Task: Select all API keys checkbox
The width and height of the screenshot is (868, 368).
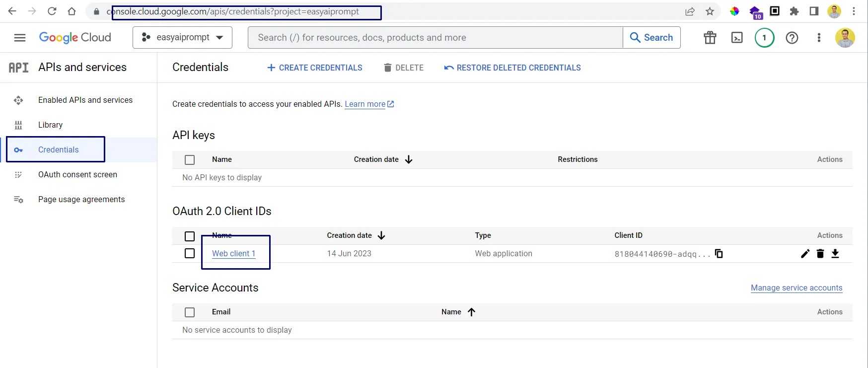Action: tap(190, 160)
